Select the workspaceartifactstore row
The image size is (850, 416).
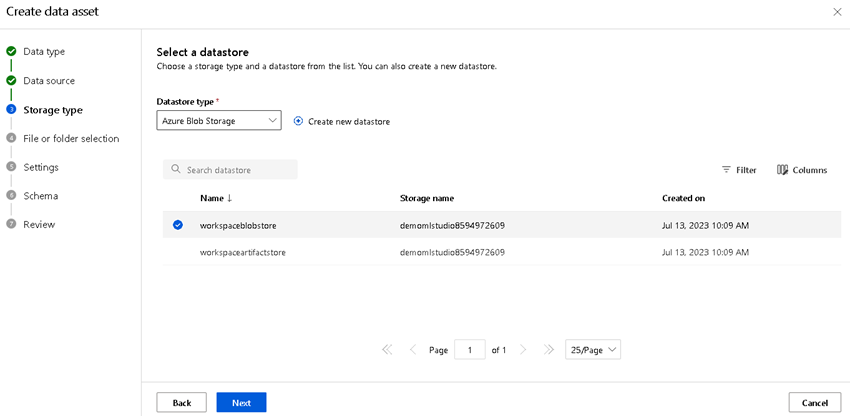[x=501, y=252]
